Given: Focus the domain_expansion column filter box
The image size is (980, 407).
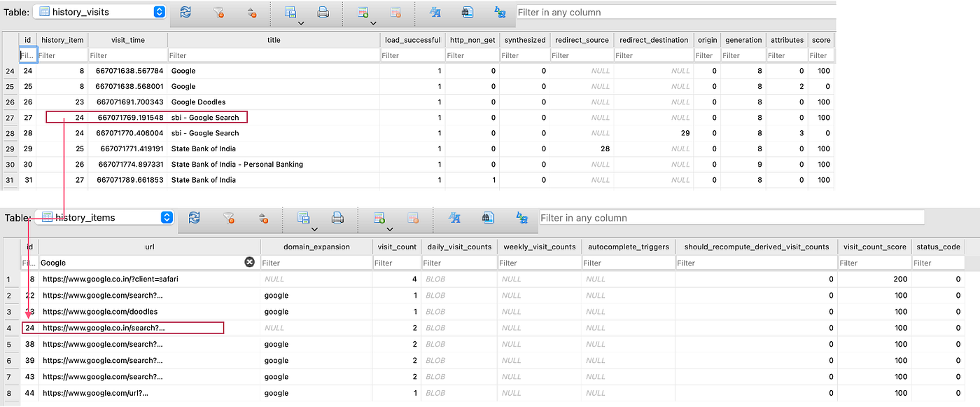Looking at the screenshot, I should click(x=316, y=263).
